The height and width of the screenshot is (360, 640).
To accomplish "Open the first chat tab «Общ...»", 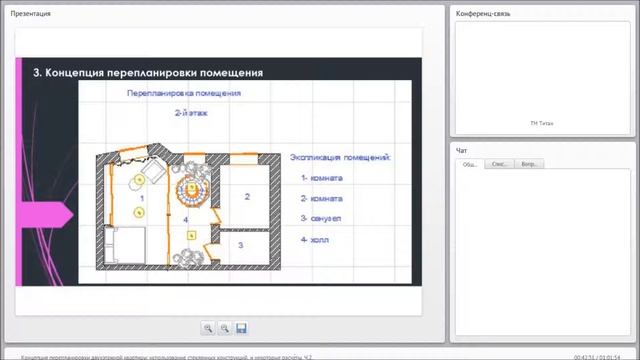I will click(x=470, y=164).
